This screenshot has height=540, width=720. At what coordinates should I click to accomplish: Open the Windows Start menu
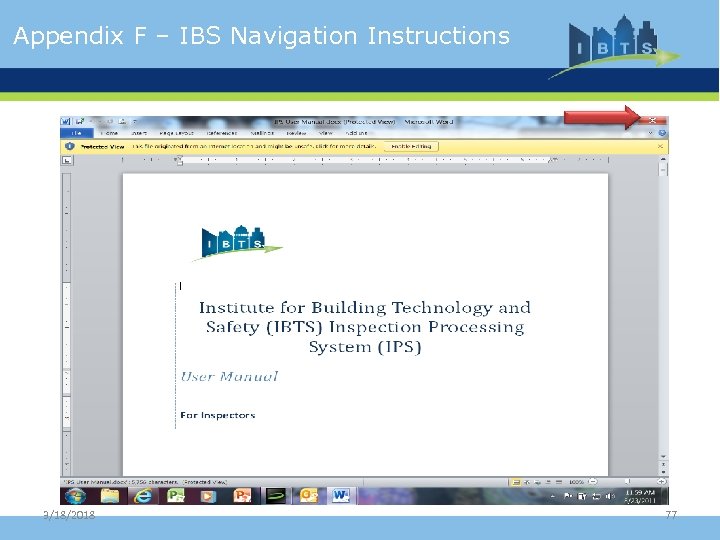pos(76,496)
